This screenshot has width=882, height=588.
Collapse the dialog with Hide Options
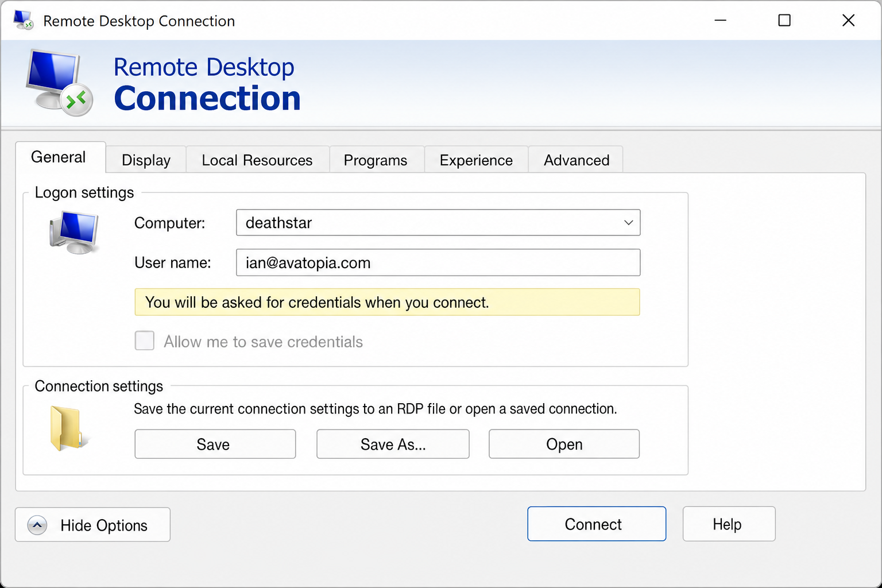92,524
